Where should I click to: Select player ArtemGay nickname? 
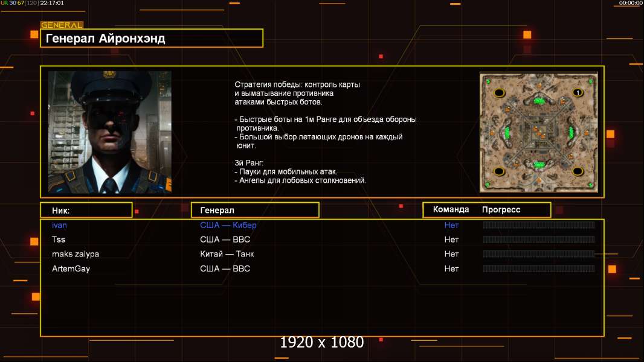tap(71, 269)
